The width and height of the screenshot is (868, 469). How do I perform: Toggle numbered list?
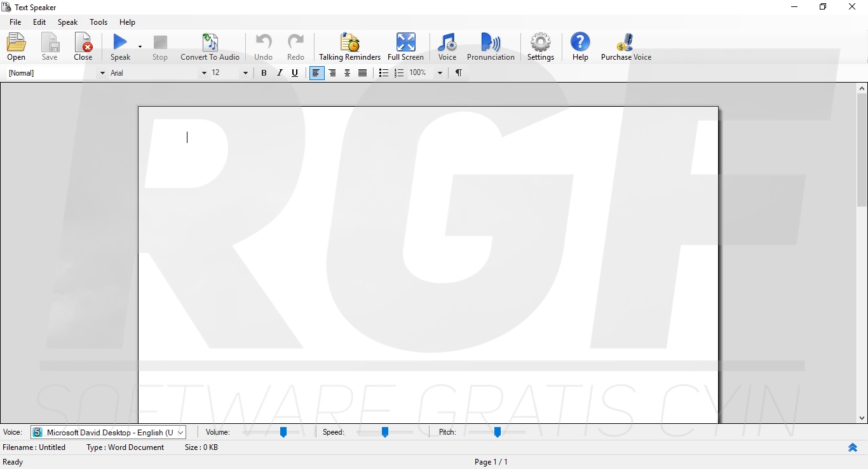pos(399,73)
